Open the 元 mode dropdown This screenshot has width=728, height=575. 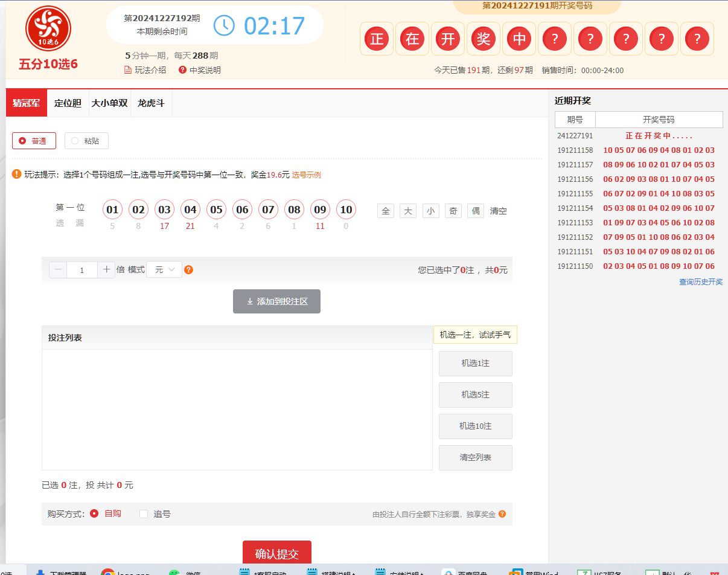tap(164, 270)
